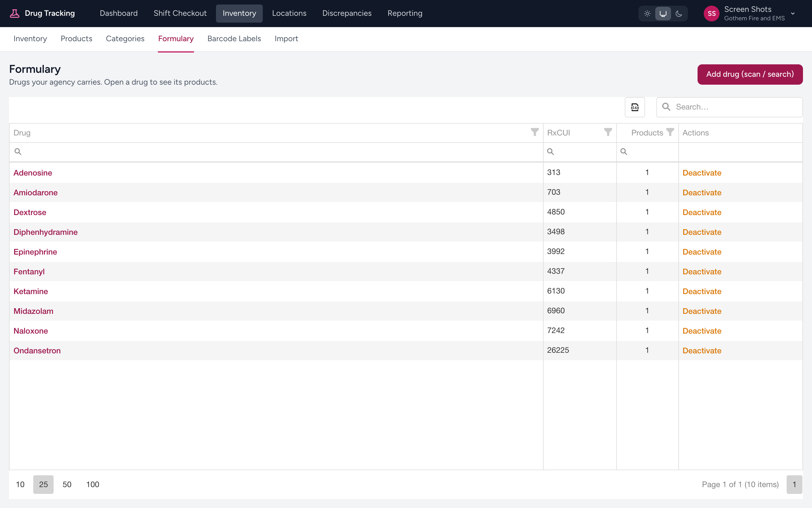Deactivate the Amiodarone drug

(702, 192)
